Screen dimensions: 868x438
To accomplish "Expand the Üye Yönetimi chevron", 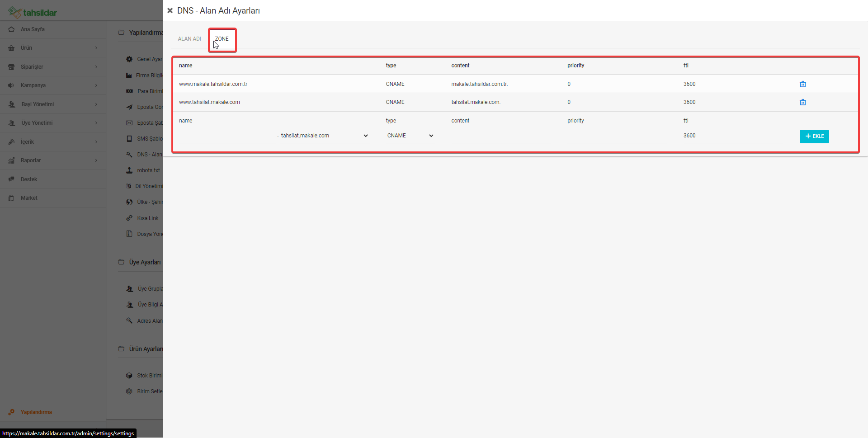I will (x=96, y=123).
